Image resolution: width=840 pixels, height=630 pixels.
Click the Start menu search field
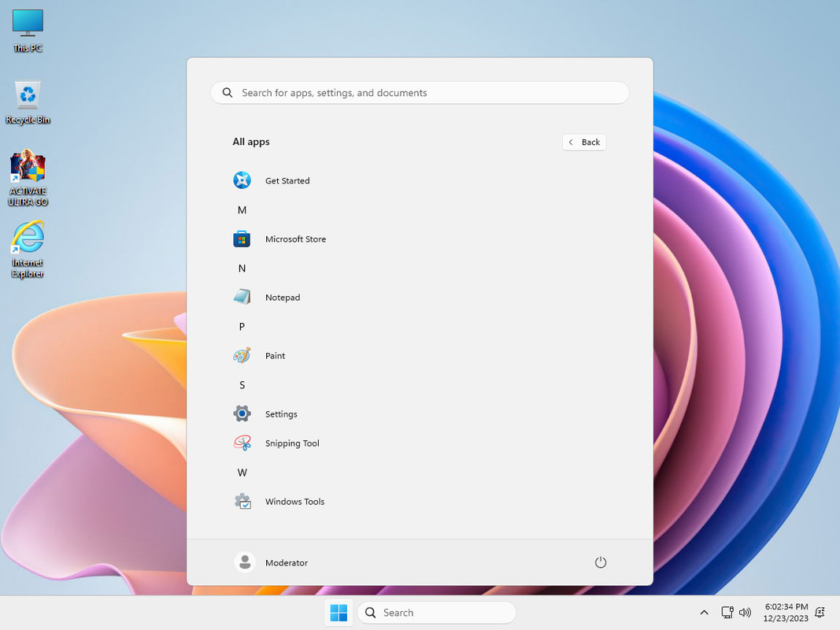point(420,93)
